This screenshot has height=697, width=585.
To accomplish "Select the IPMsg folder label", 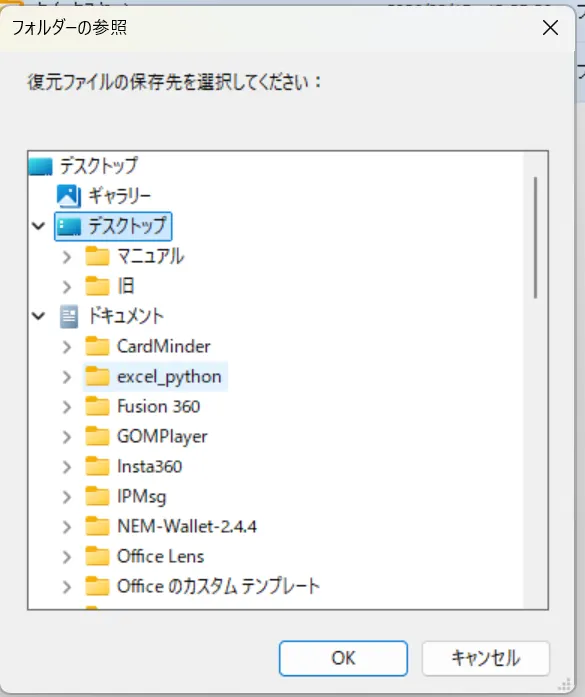I will [x=141, y=497].
